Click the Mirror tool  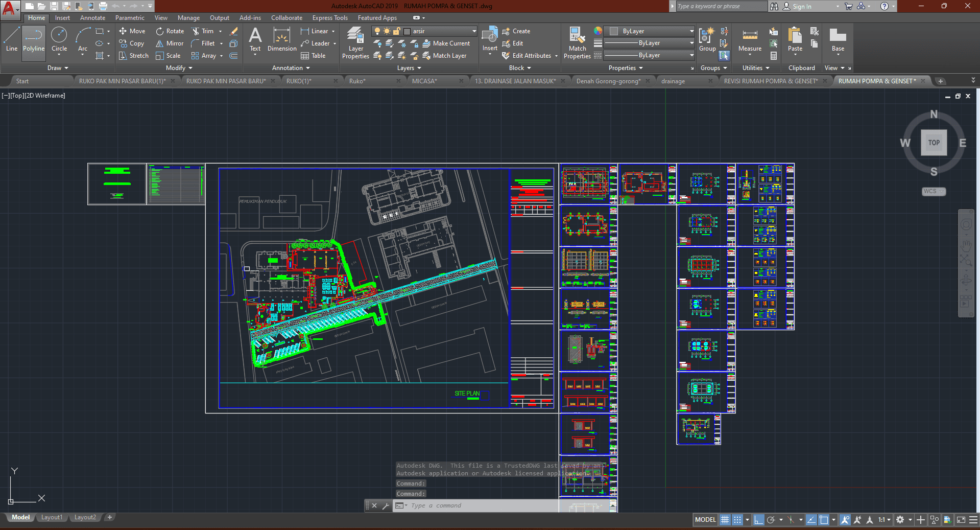coord(170,43)
